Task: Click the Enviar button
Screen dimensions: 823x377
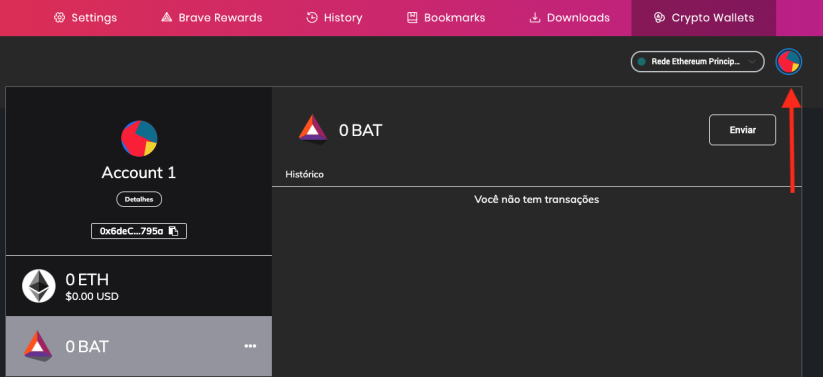Action: coord(742,130)
